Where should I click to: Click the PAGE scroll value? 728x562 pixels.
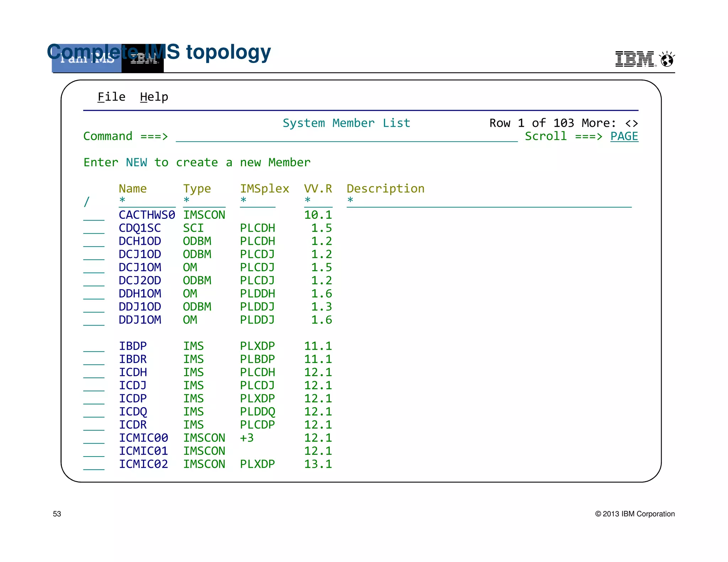624,136
